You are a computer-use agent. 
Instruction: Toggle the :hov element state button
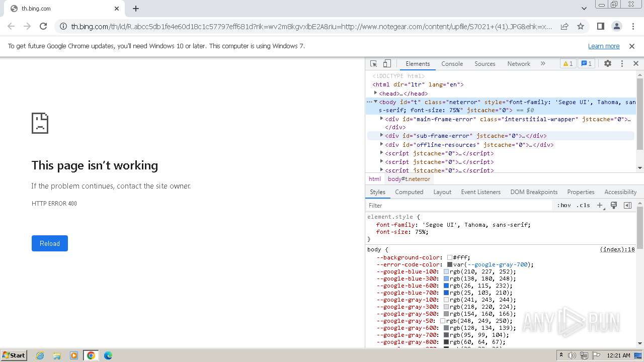click(x=564, y=205)
